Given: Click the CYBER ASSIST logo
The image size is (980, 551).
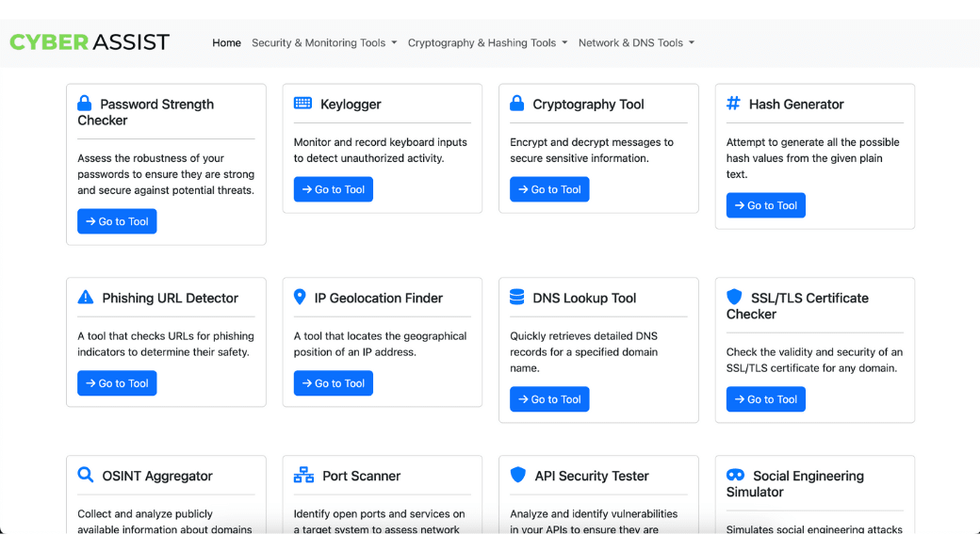Looking at the screenshot, I should (90, 42).
